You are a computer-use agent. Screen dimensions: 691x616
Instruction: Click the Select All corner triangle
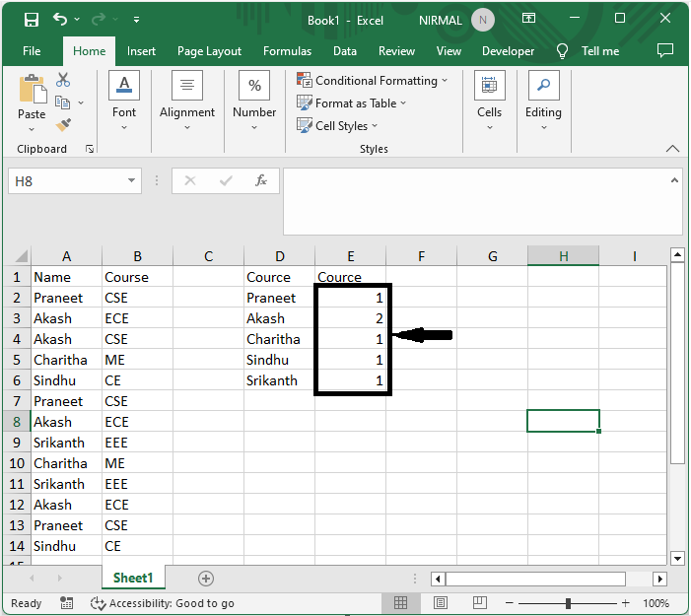point(19,256)
